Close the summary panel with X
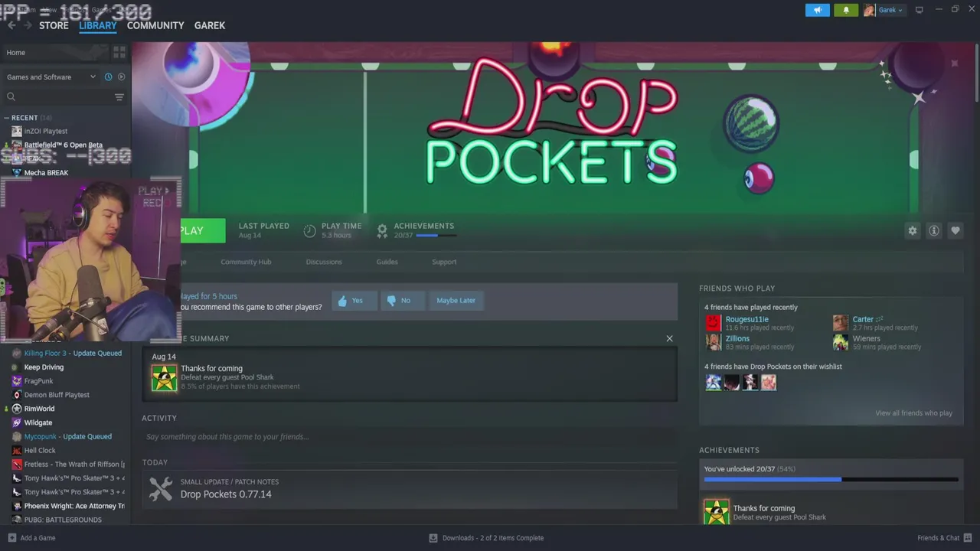This screenshot has height=551, width=980. (x=669, y=338)
